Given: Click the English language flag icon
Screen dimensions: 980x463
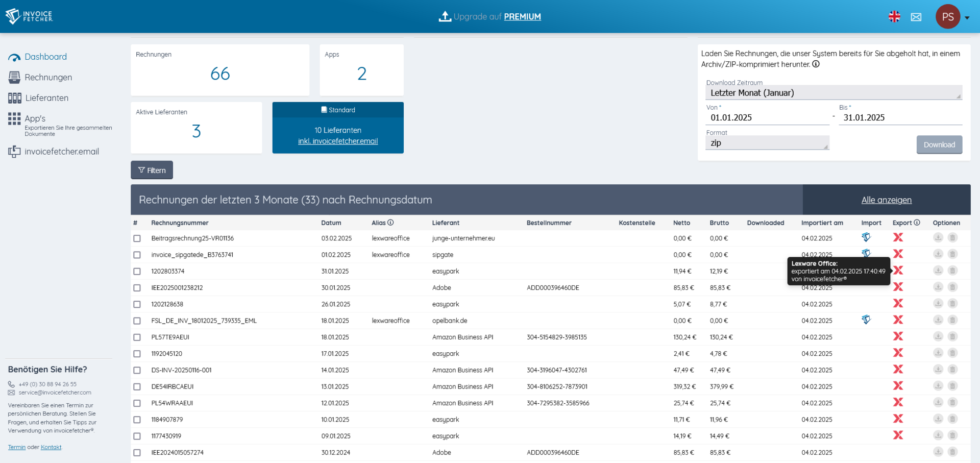Looking at the screenshot, I should tap(894, 17).
